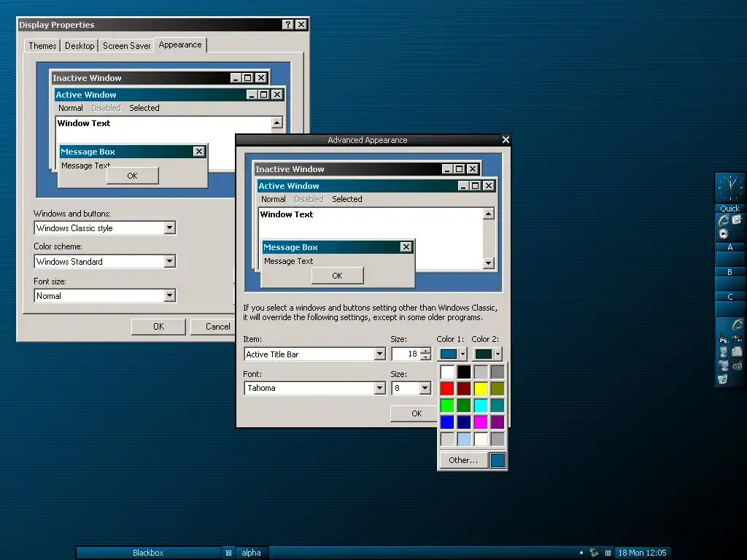
Task: Select the custom blue swatch beside Other
Action: [498, 461]
